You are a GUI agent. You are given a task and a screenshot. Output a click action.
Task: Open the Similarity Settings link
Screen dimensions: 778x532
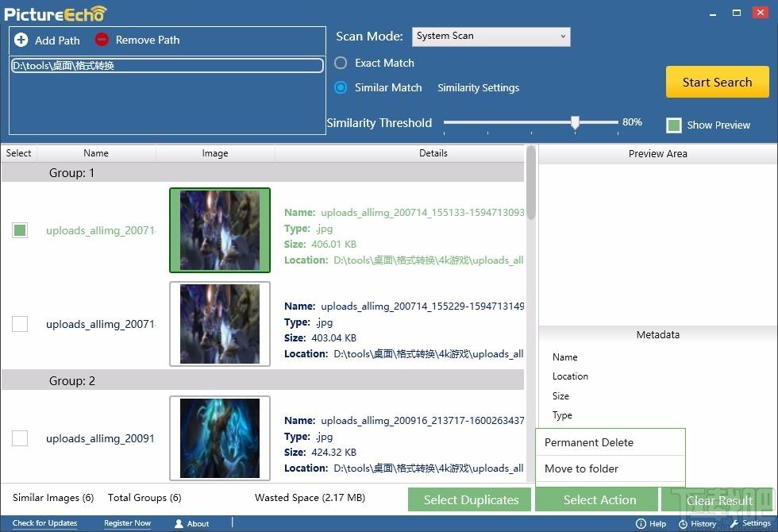(478, 88)
